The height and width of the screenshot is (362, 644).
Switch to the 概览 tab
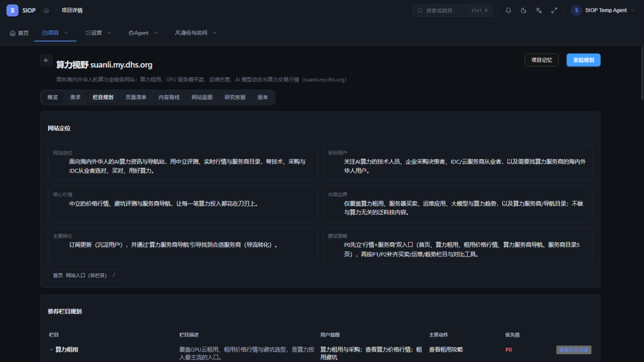[x=53, y=97]
